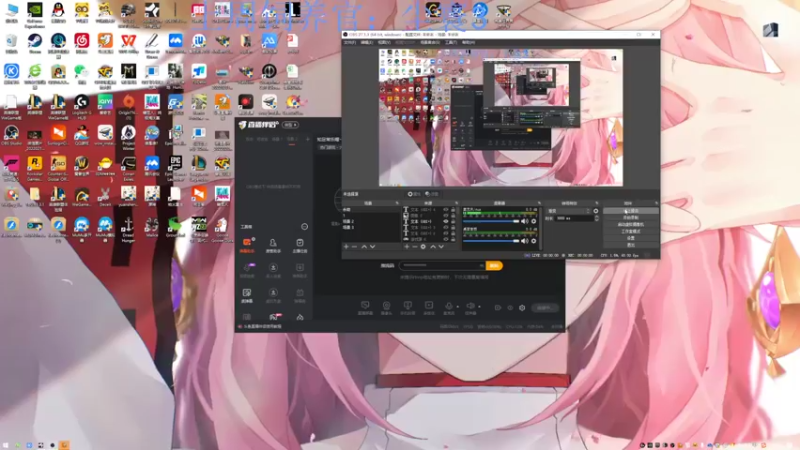Toggle visibility eye of highlighted text source
Viewport: 800px width, 450px height.
(446, 222)
